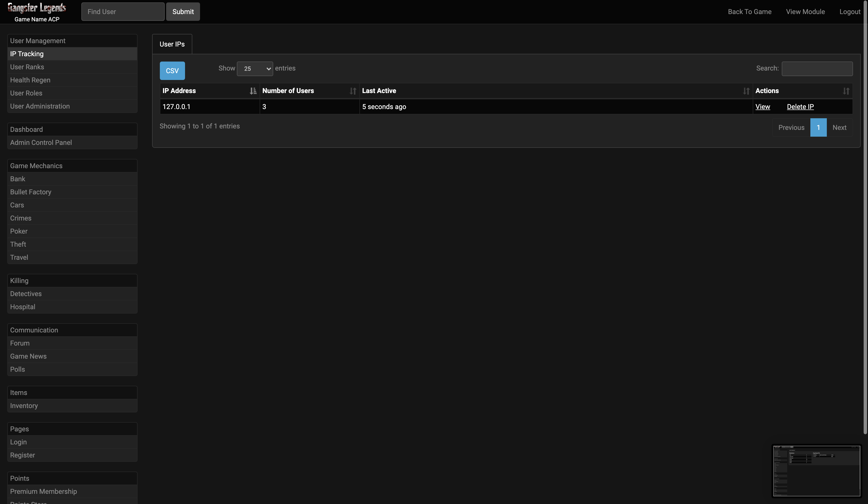
Task: Click the Find User input field
Action: pos(123,12)
